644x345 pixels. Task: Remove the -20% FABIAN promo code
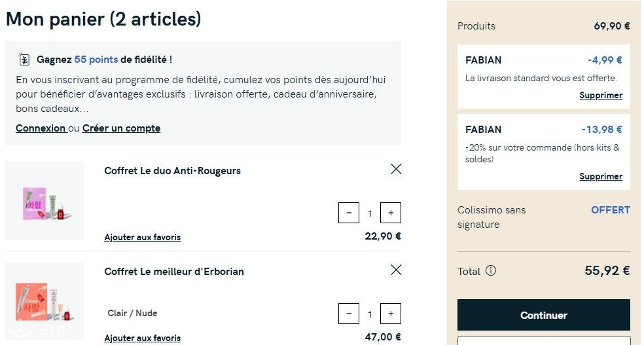pos(600,177)
